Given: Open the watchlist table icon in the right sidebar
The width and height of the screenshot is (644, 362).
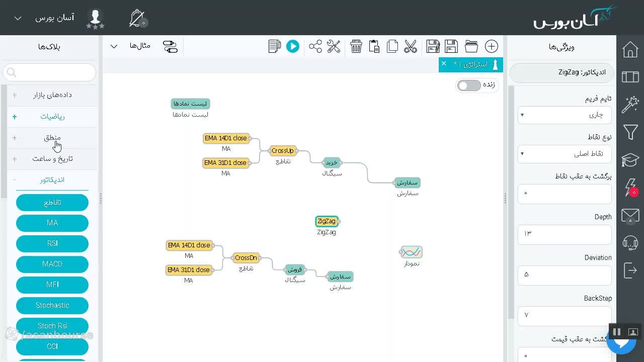Looking at the screenshot, I should click(x=630, y=77).
